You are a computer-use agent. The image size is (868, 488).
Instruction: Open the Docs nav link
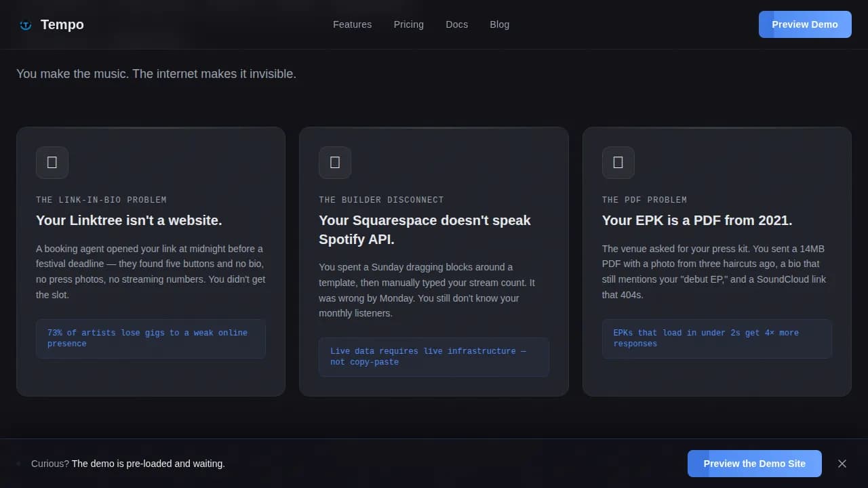456,24
